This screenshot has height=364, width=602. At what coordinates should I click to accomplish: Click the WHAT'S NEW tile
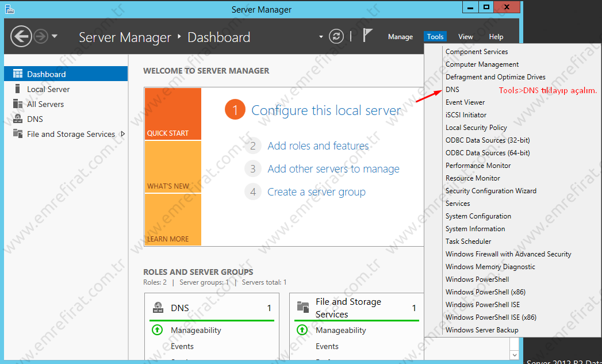(172, 167)
